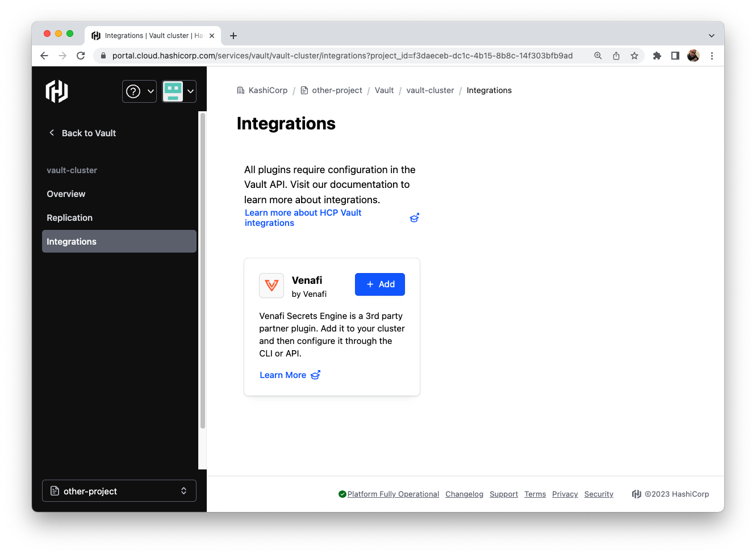
Task: Click the back chevron before Back to Vault
Action: point(52,133)
